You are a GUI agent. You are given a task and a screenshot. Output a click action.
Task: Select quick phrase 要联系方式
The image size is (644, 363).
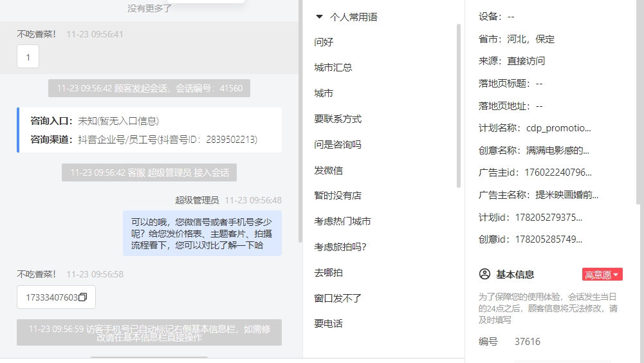[338, 119]
